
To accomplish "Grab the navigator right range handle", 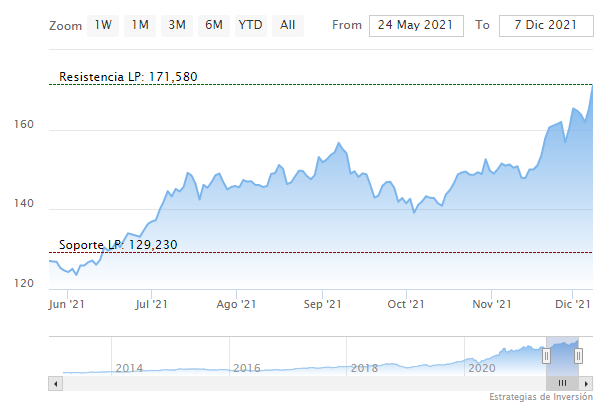I will [578, 355].
